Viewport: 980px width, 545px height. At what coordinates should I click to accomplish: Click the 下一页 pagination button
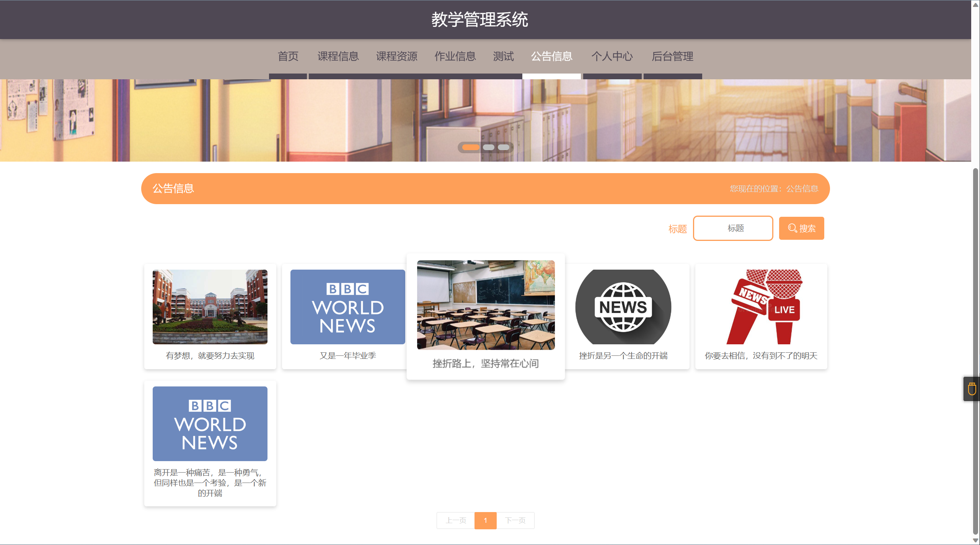point(515,520)
